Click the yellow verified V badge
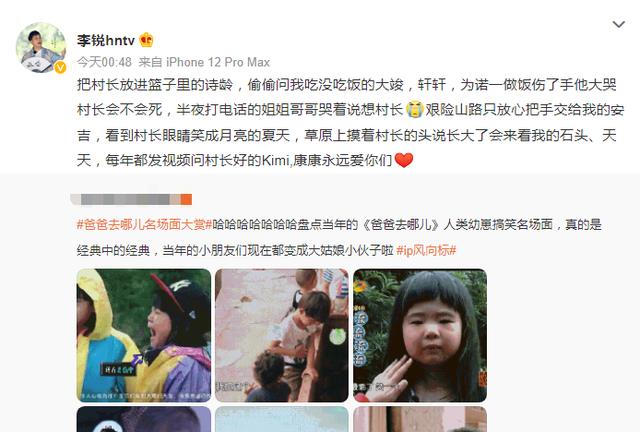The width and height of the screenshot is (640, 432). pos(60,67)
